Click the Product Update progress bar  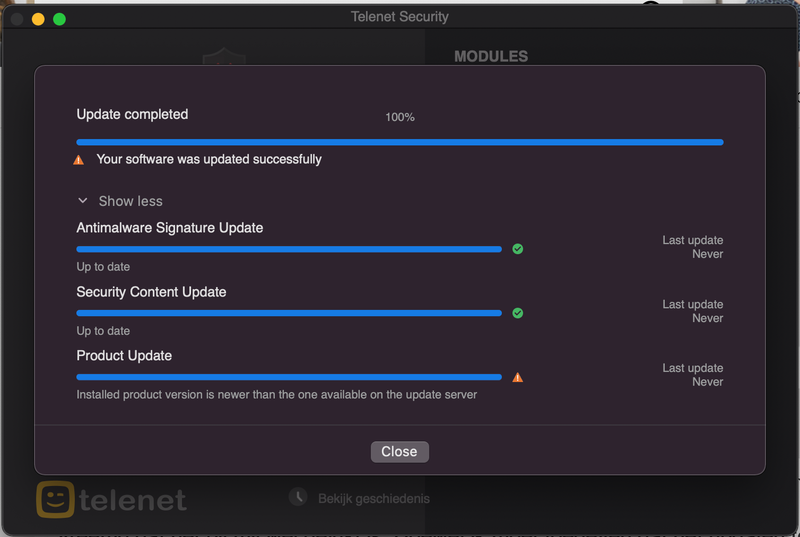click(289, 377)
